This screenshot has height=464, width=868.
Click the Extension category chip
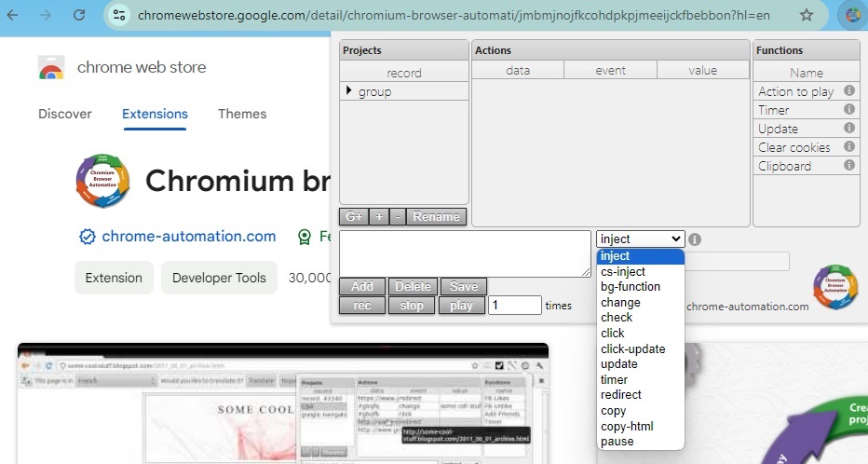click(x=114, y=278)
